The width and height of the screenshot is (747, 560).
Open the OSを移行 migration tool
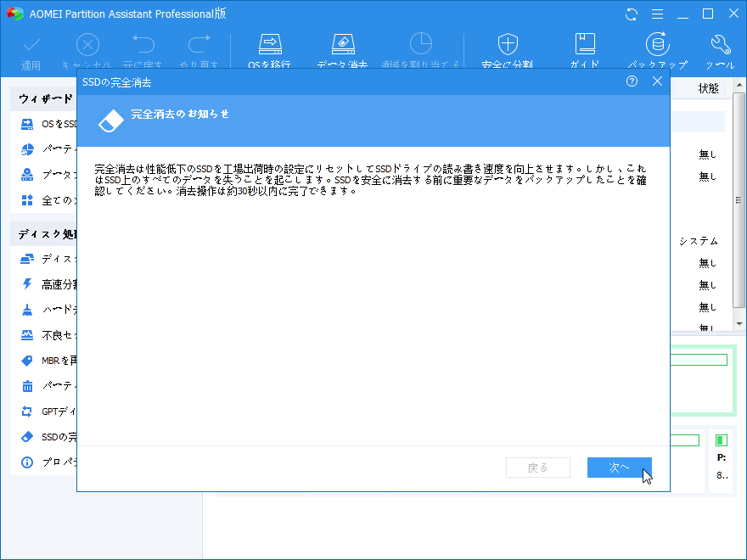point(270,52)
